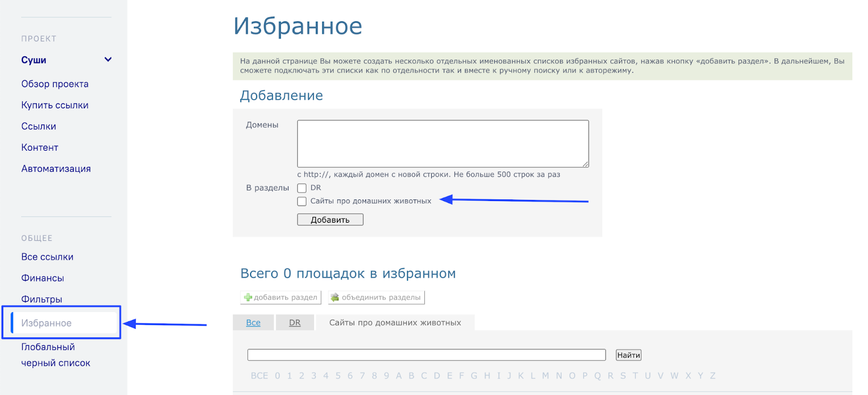The width and height of the screenshot is (868, 395).
Task: Navigate to Финансы section
Action: (x=43, y=278)
